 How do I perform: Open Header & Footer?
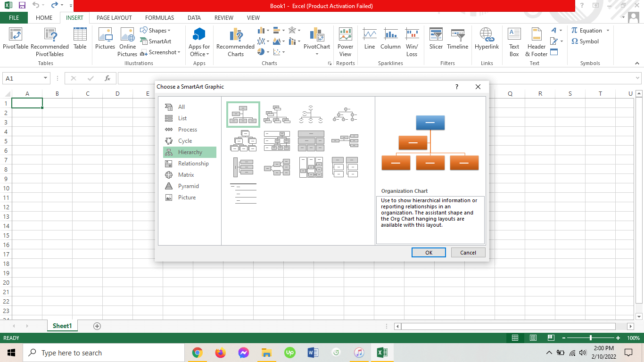point(537,42)
